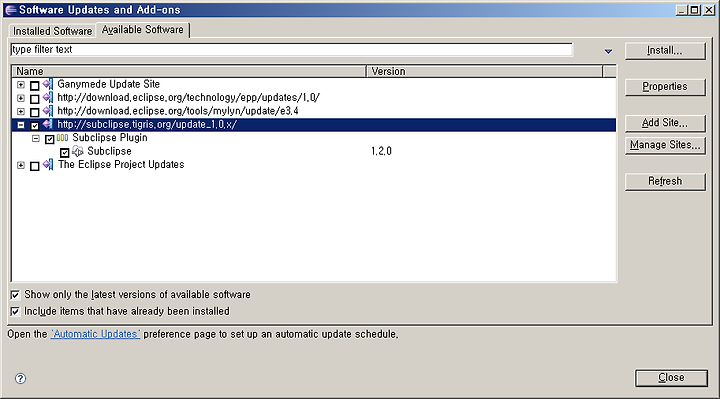The width and height of the screenshot is (720, 399).
Task: Expand the epp/updates/1.0 site node
Action: 21,98
